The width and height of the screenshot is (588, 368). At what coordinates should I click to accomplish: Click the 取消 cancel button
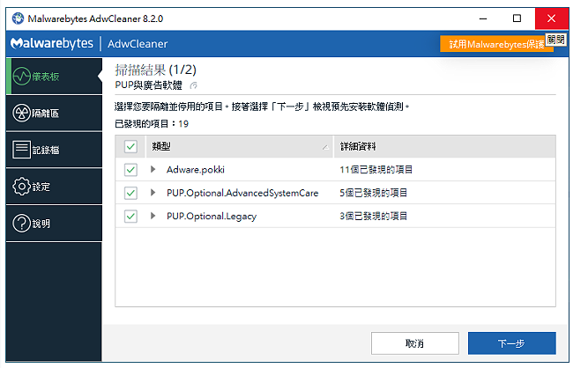click(414, 343)
